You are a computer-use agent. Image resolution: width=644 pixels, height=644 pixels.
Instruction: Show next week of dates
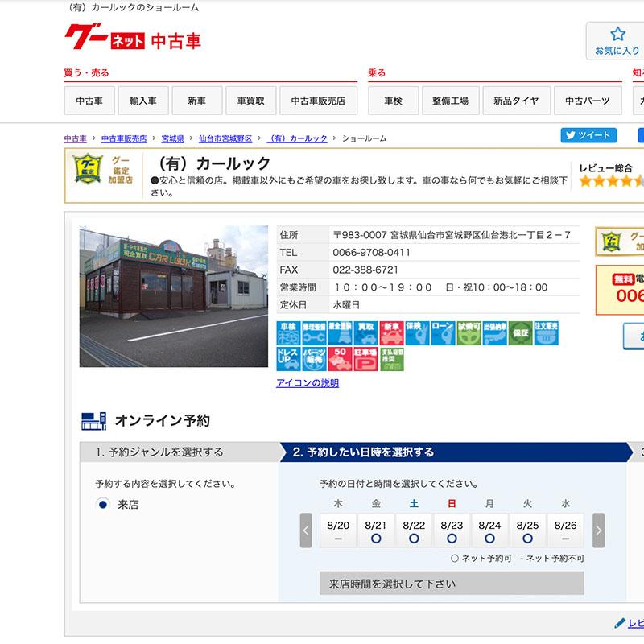coord(598,530)
